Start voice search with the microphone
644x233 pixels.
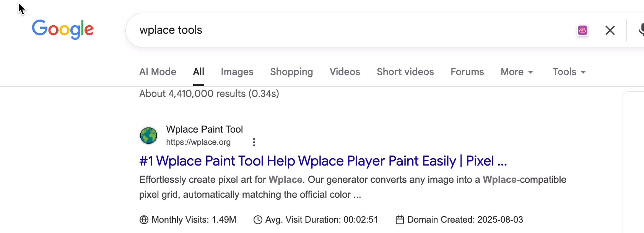(641, 30)
